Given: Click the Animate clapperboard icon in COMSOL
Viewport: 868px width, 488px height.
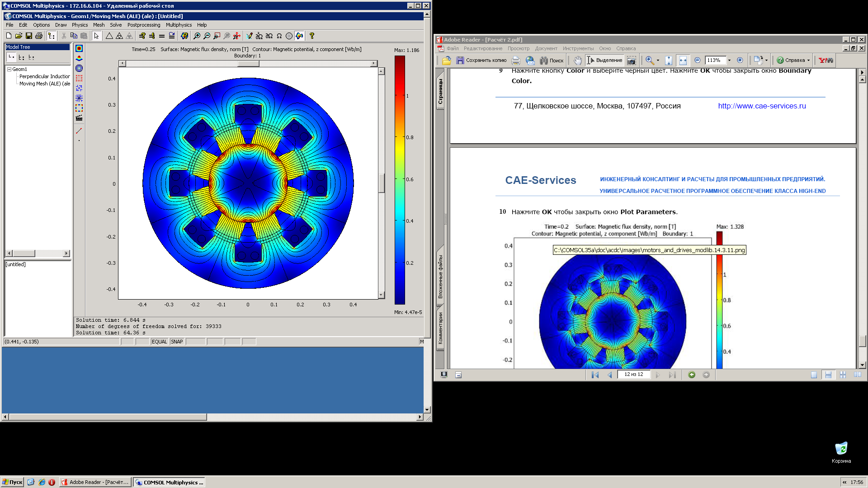Looking at the screenshot, I should [79, 118].
